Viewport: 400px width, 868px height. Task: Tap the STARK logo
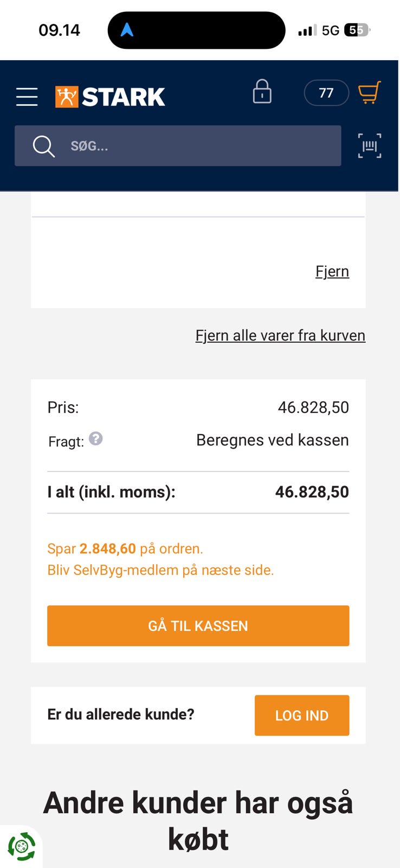tap(110, 97)
